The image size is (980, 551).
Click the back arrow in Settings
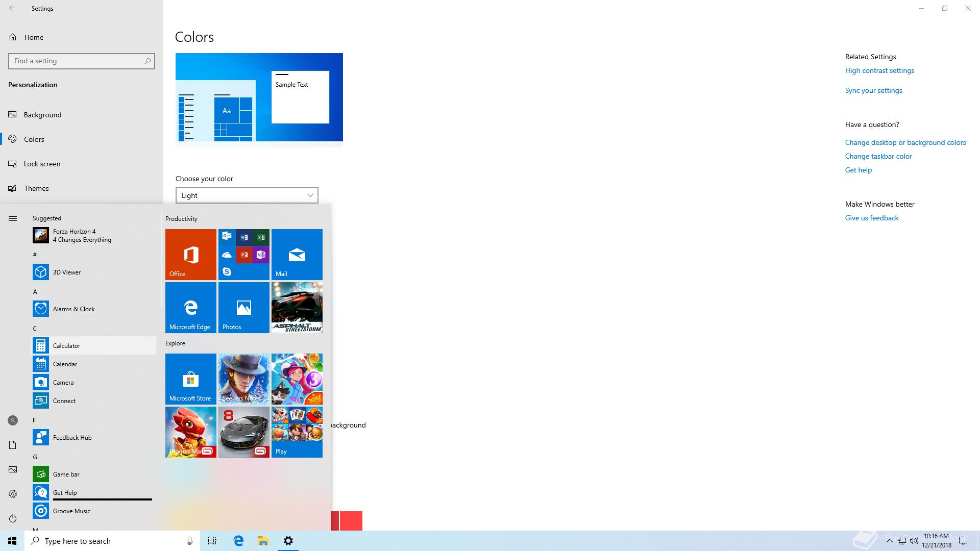click(12, 8)
